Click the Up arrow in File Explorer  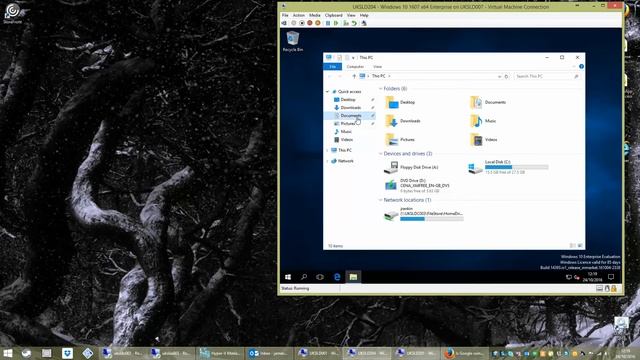pos(354,76)
